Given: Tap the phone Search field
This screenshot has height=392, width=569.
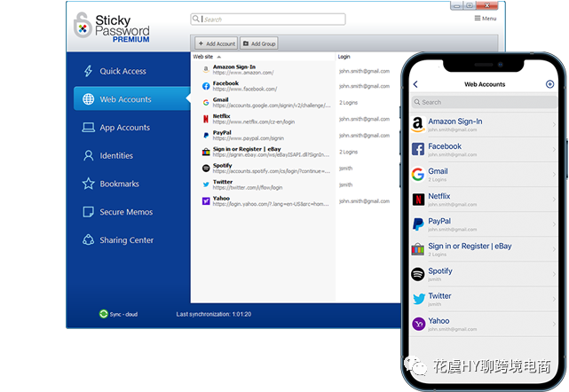Looking at the screenshot, I should click(x=485, y=102).
